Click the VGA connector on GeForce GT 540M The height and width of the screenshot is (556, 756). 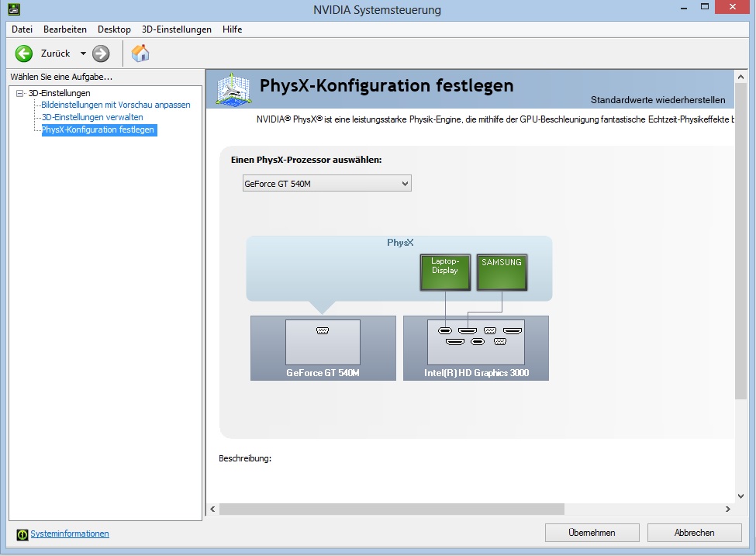323,331
